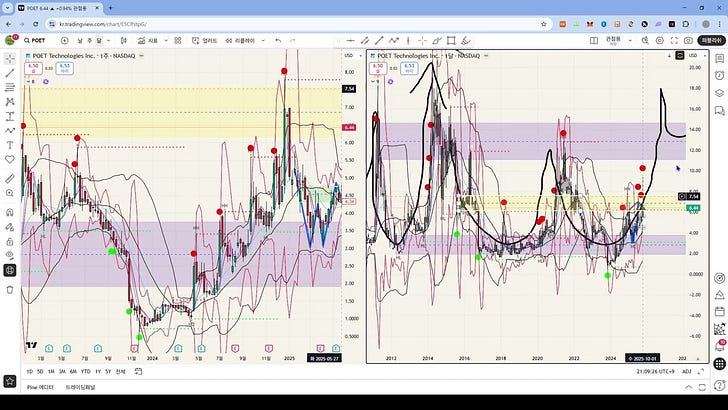
Task: Toggle magnet mode in left sidebar
Action: click(x=10, y=213)
